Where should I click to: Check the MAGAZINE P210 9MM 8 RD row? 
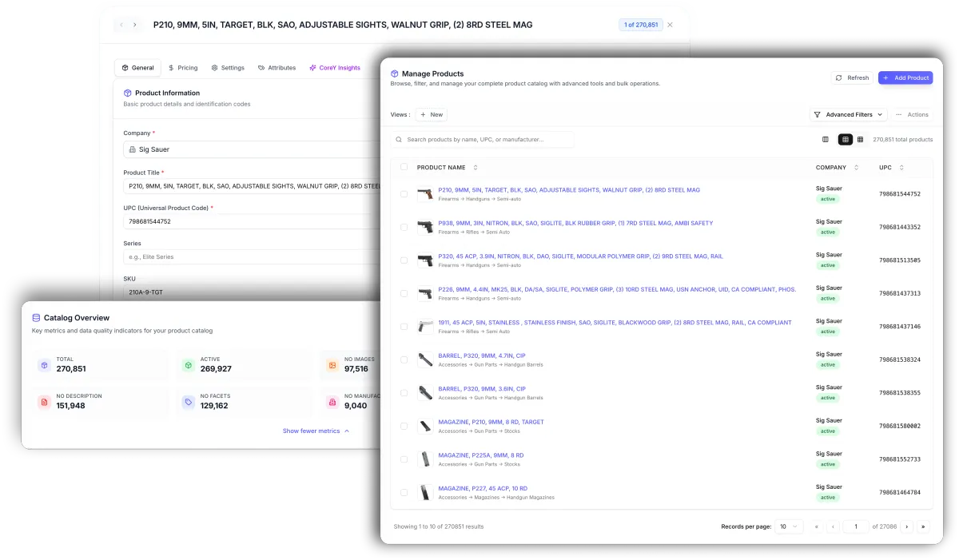tap(404, 426)
